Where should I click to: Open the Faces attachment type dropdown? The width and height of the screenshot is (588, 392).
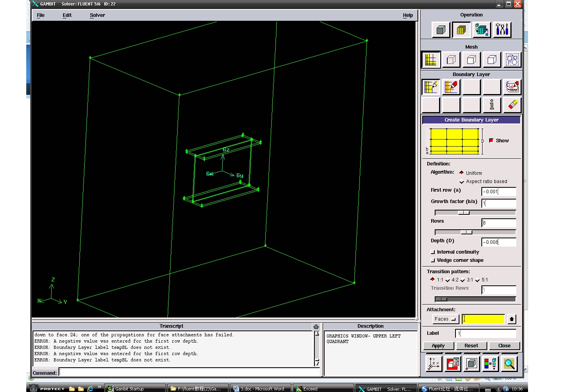pos(445,319)
